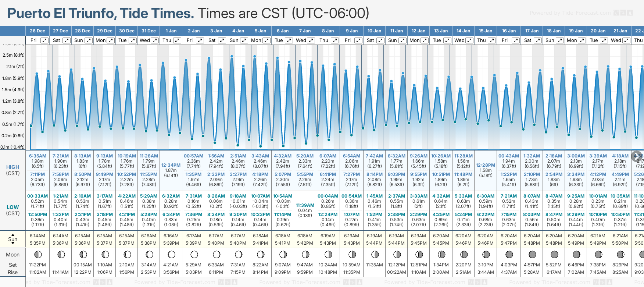Screen dimensions: 644x287
Task: Click the expand arrow icon for Sat 17 Jan
Action: click(537, 40)
